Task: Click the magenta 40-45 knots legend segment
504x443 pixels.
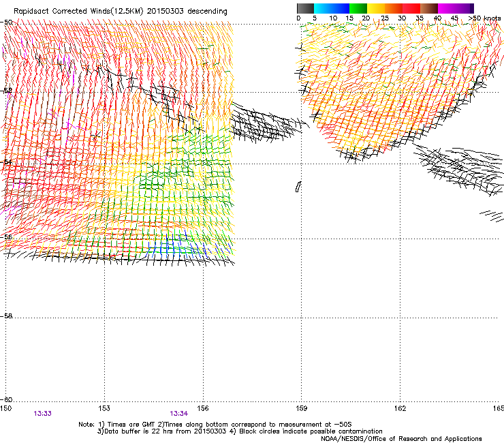Action: click(x=447, y=8)
